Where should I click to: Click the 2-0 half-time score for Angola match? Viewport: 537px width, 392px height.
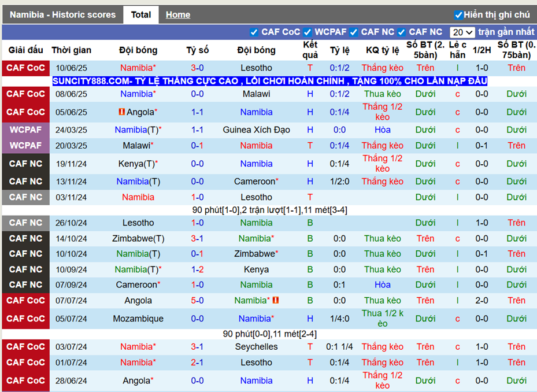click(x=482, y=301)
